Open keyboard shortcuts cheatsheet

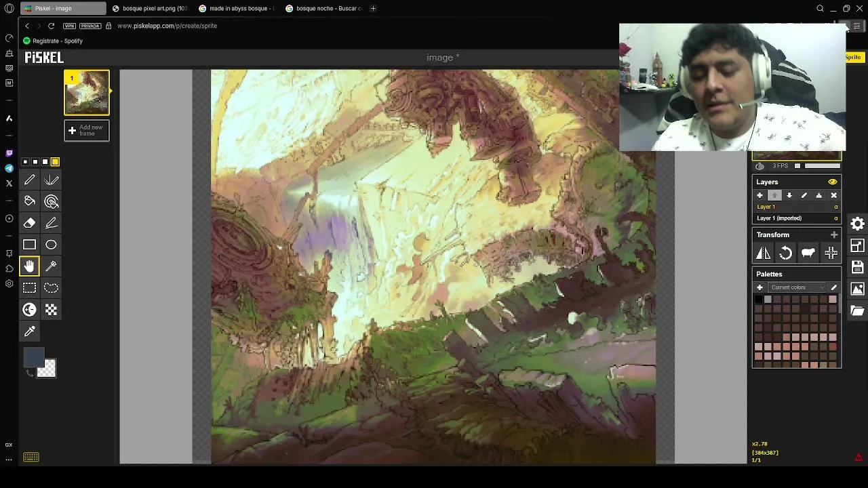click(31, 457)
